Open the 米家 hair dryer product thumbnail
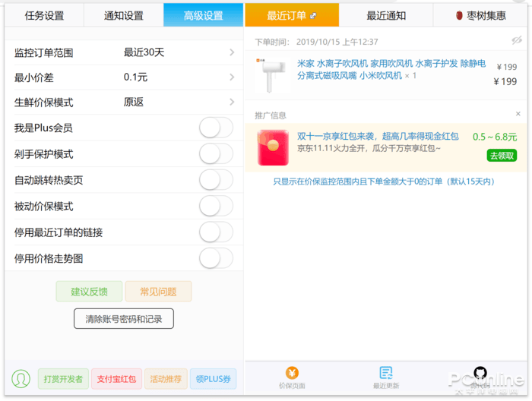The width and height of the screenshot is (532, 401). pos(271,75)
